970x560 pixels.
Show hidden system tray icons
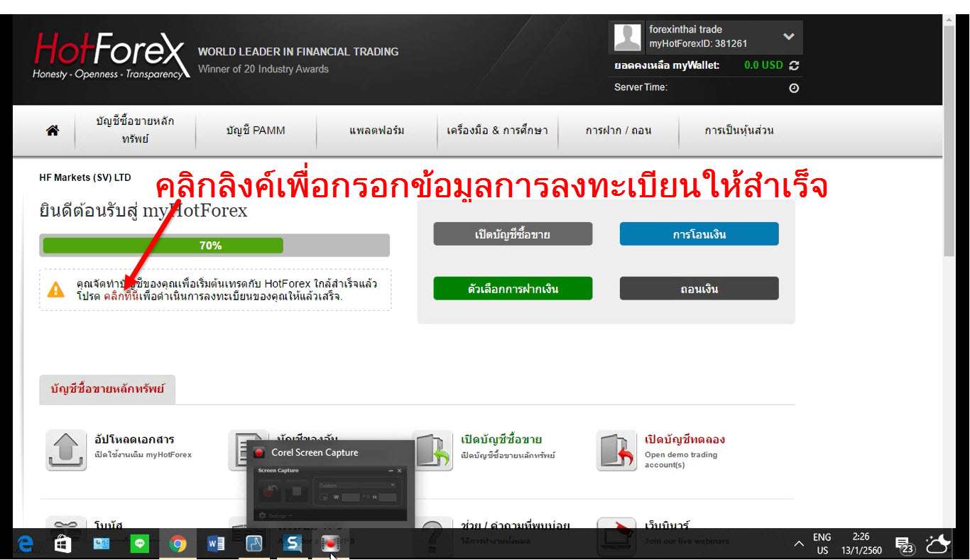799,544
